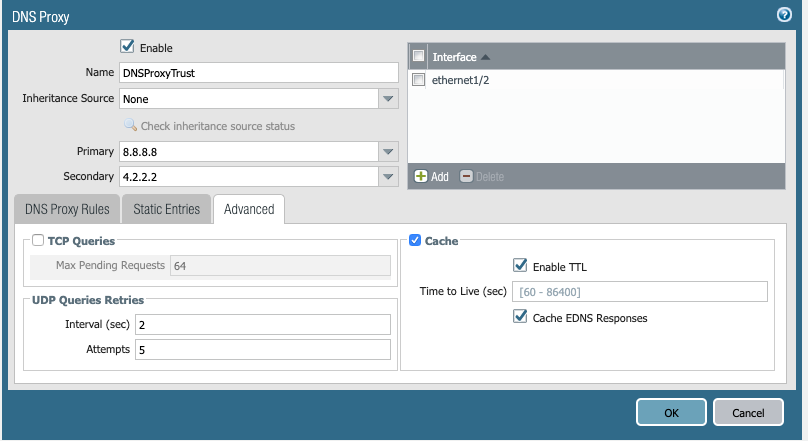Toggle the Enable TTL checkbox
Screen dimensions: 808x441
coord(519,266)
